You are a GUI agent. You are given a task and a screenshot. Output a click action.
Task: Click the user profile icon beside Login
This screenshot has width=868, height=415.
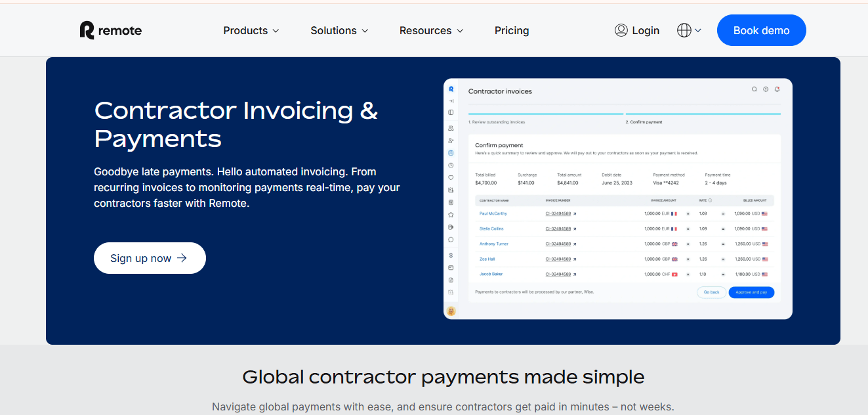pyautogui.click(x=621, y=30)
